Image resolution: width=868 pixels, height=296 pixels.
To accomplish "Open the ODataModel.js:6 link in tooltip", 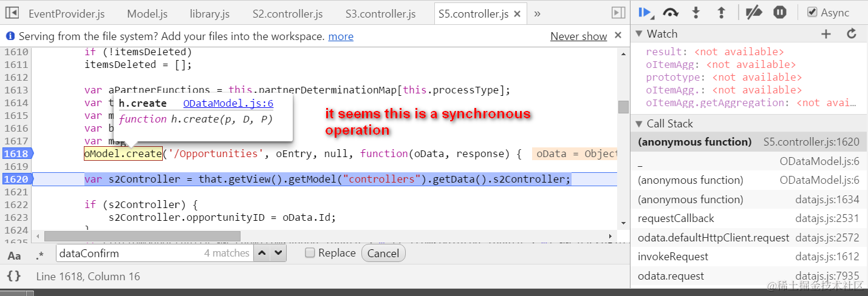I will 228,104.
